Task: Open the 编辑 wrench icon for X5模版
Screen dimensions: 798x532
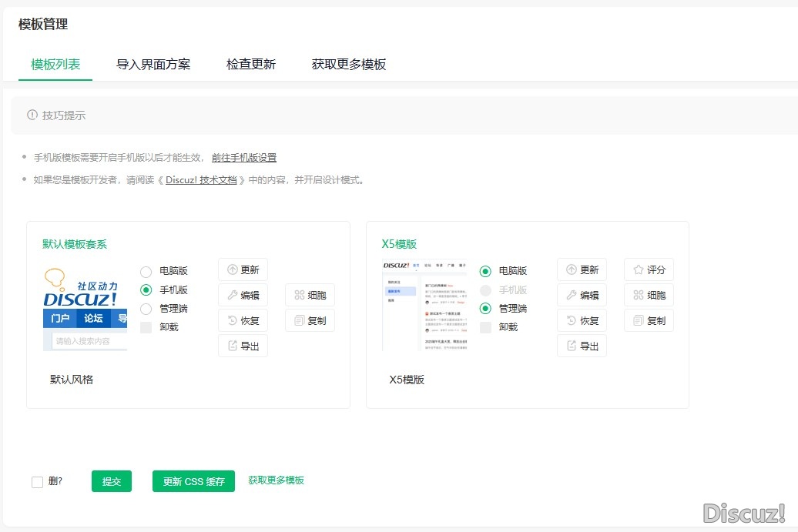Action: pos(582,295)
